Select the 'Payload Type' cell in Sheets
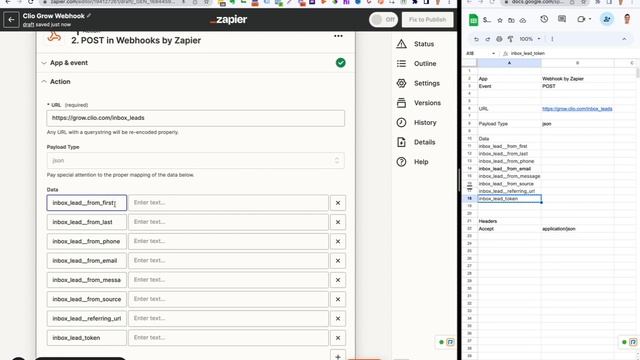The image size is (640, 360). (509, 124)
